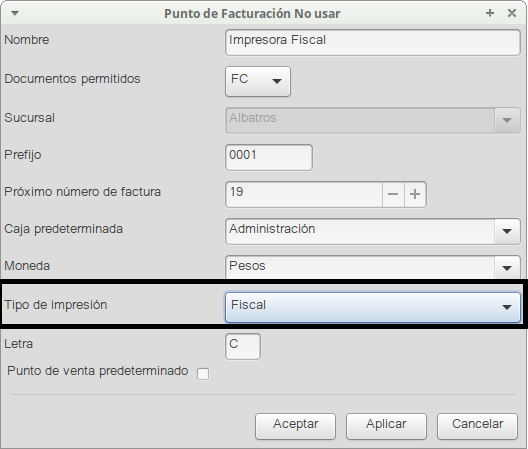Open the Tipo de impresión Fiscal dropdown

(x=373, y=307)
